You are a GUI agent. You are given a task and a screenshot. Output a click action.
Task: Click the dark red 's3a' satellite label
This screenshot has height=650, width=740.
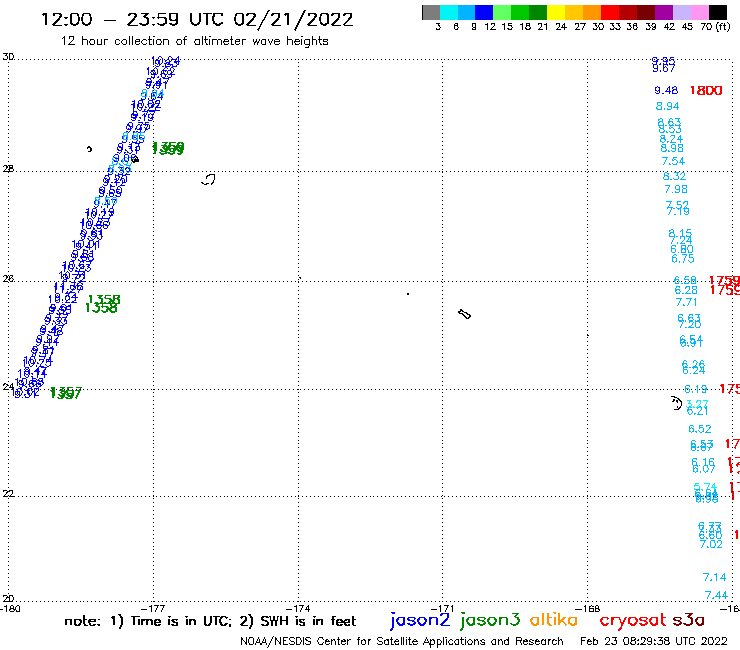[688, 620]
